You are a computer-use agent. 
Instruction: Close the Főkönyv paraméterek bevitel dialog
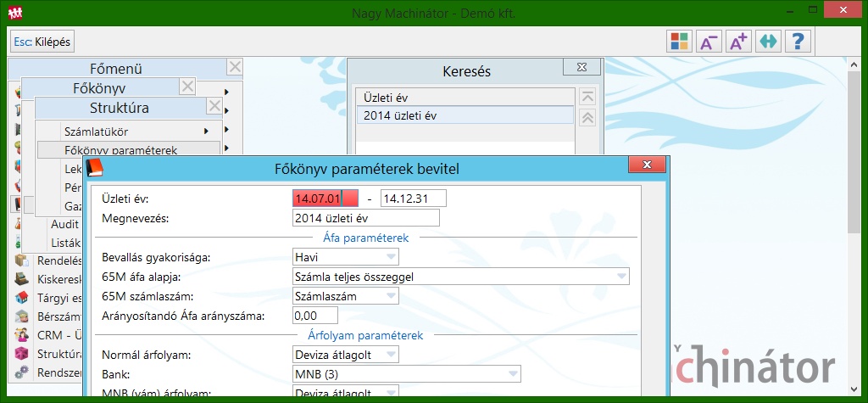647,164
